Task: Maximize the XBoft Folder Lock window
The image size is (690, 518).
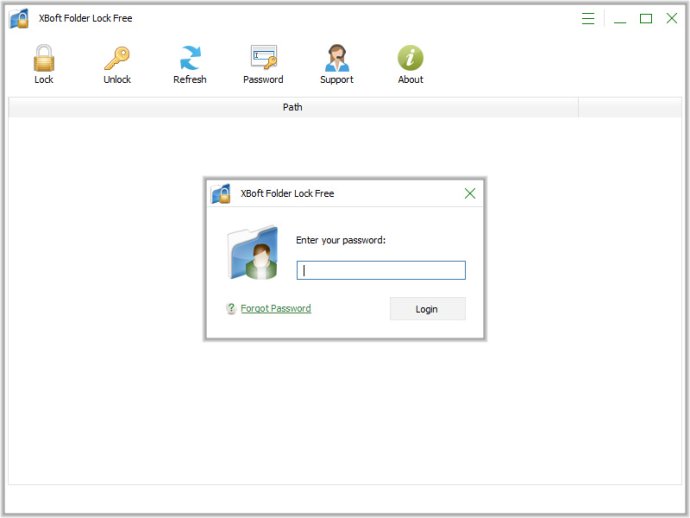Action: point(646,18)
